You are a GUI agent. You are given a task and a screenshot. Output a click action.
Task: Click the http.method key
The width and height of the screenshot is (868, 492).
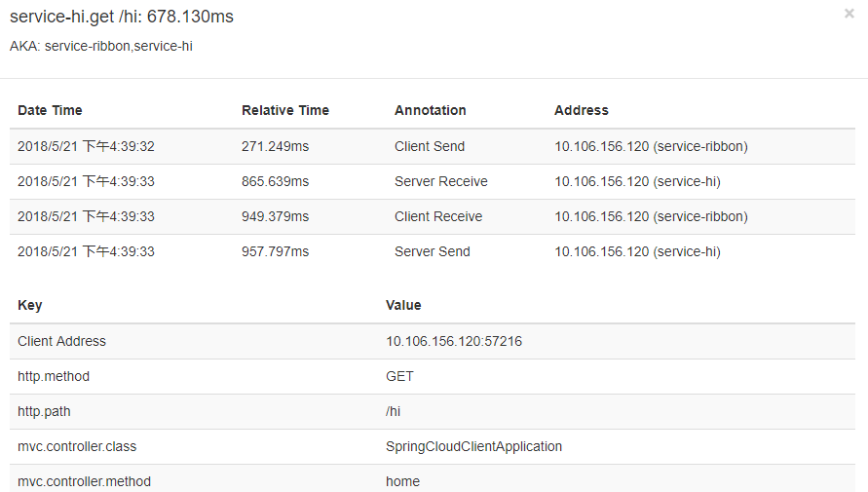tap(54, 376)
